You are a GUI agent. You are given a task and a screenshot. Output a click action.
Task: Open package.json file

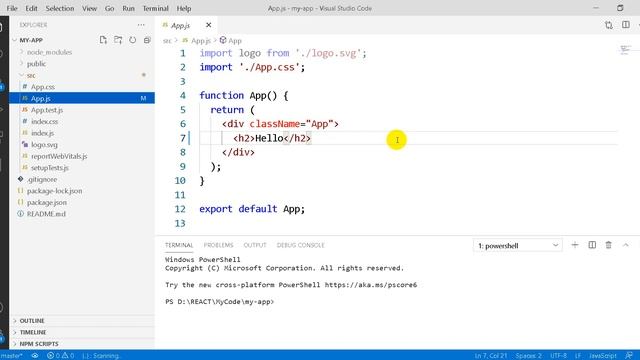pos(47,202)
